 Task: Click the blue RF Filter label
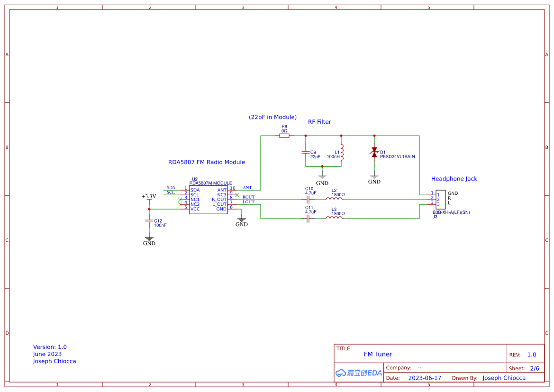tap(320, 122)
